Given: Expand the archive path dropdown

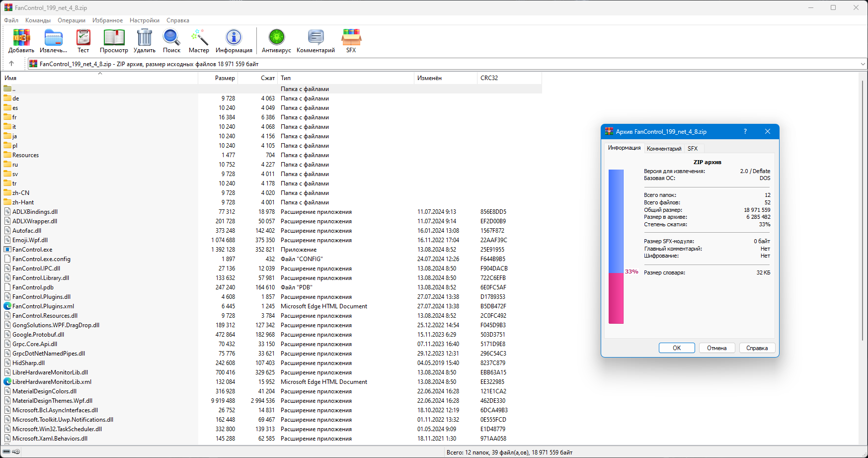Looking at the screenshot, I should [863, 64].
